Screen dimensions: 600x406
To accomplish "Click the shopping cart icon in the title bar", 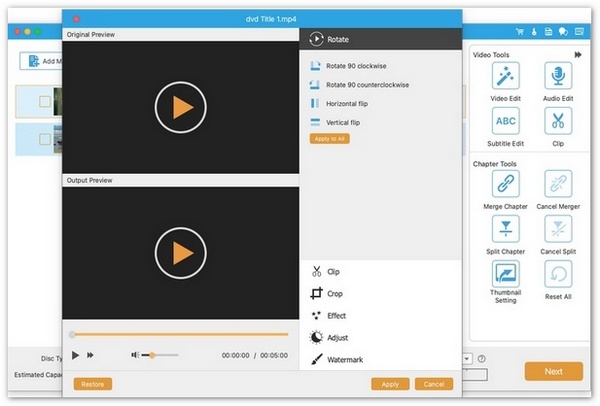I will (519, 32).
